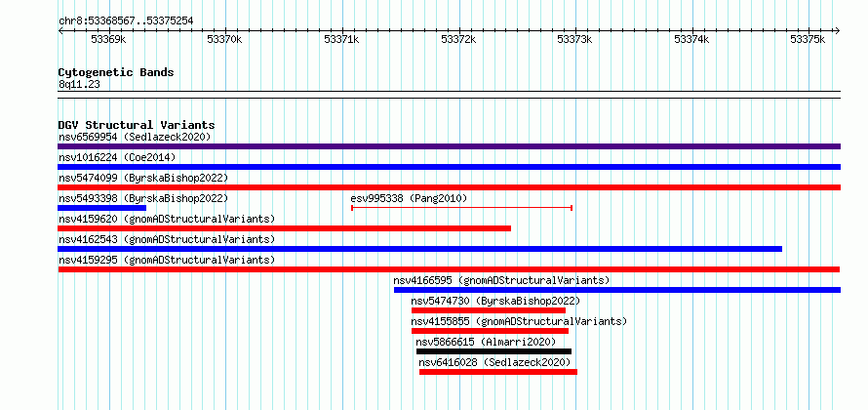868x410 pixels.
Task: Click the left arrow end of ruler
Action: tap(60, 31)
